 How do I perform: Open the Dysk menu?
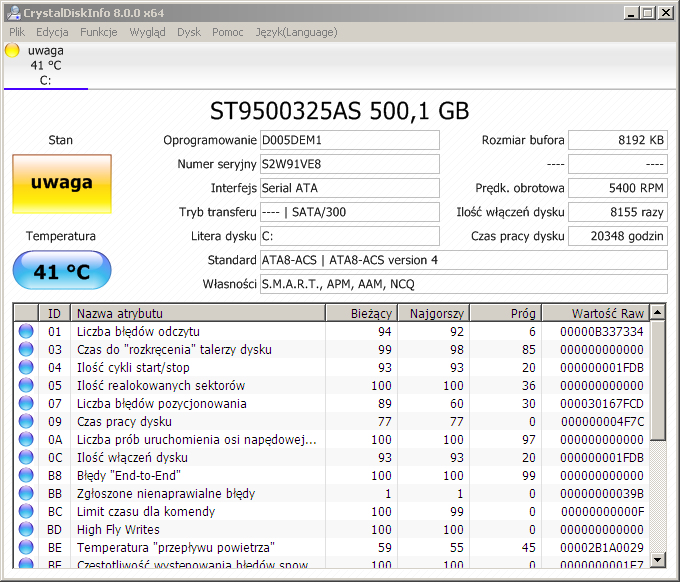click(189, 32)
